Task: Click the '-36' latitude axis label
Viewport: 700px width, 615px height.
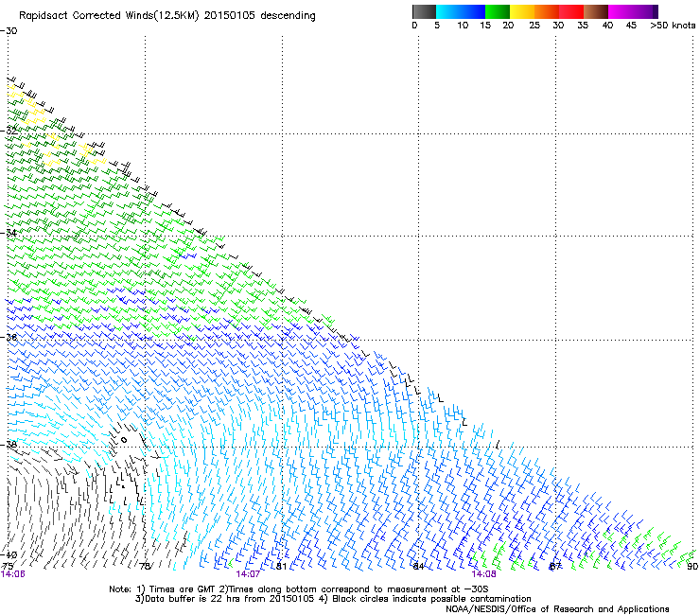Action: (9, 337)
